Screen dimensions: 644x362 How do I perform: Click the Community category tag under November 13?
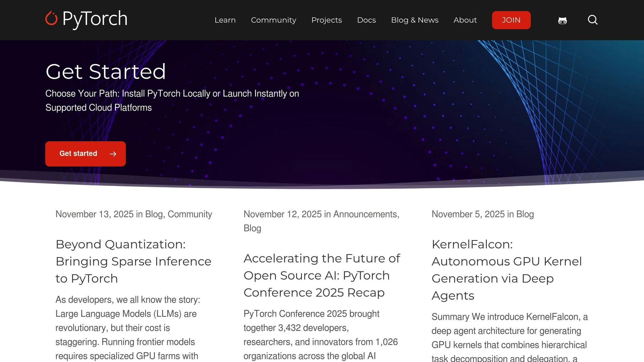(x=189, y=214)
